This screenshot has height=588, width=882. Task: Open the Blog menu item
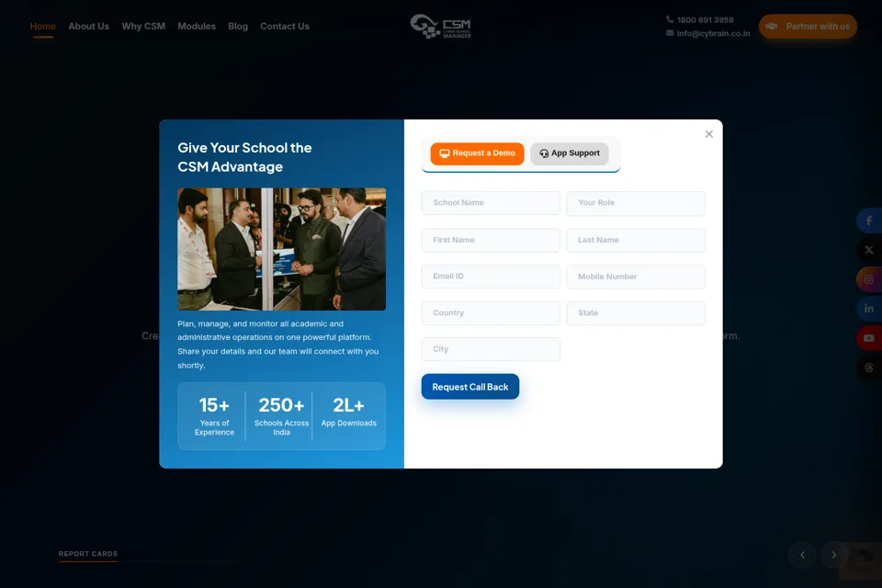238,27
